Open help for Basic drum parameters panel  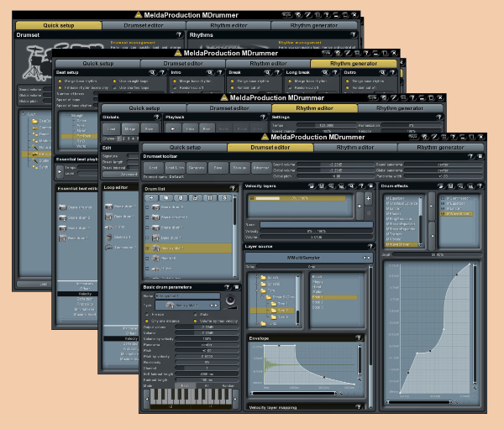228,287
